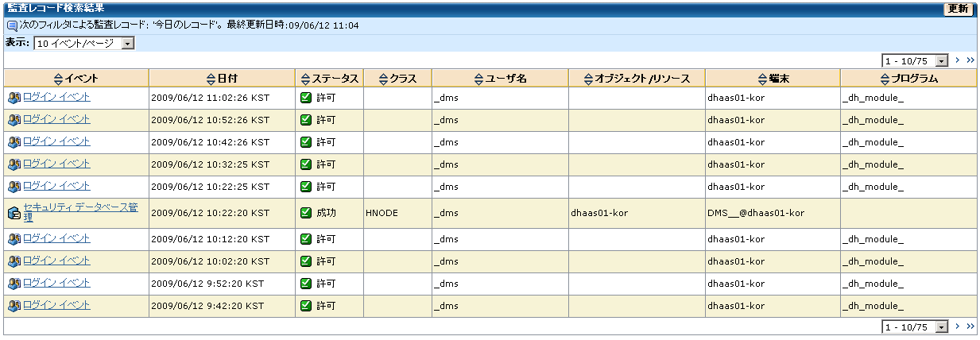Go to next page using top single arrow
This screenshot has width=980, height=340.
pyautogui.click(x=959, y=60)
